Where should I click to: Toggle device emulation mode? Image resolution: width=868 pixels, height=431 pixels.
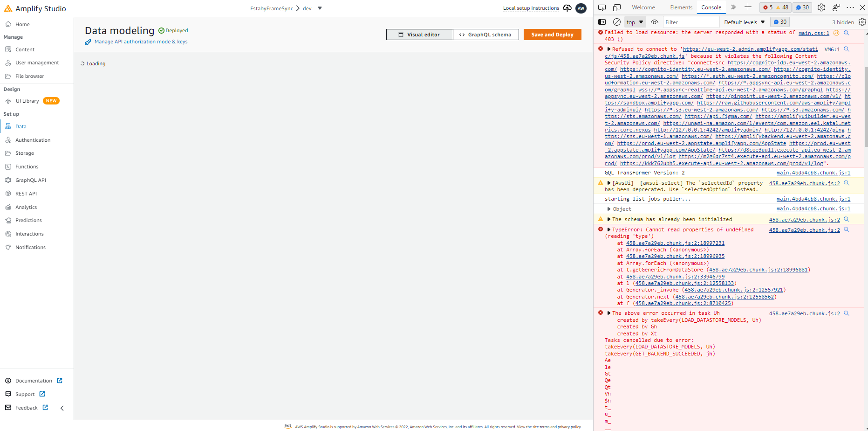click(617, 7)
